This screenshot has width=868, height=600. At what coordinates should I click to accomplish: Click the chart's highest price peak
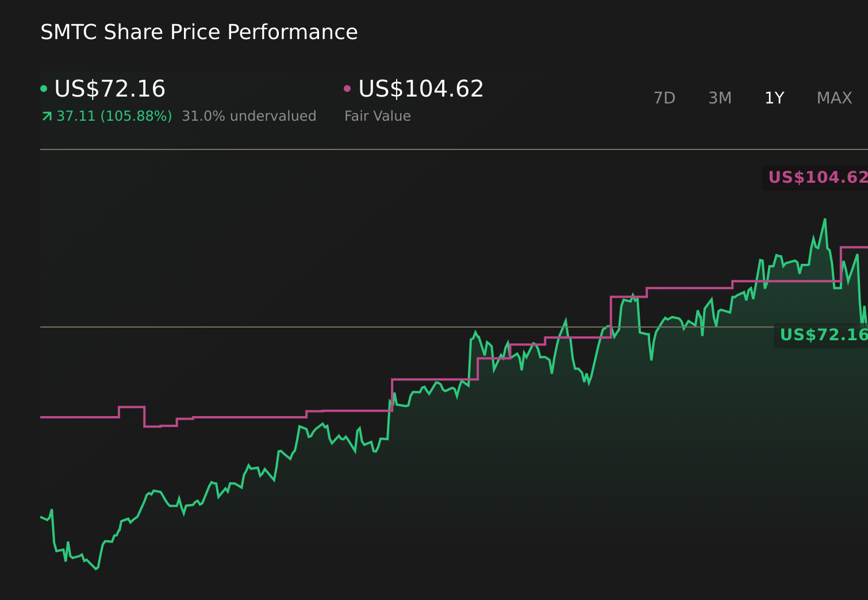[x=824, y=220]
